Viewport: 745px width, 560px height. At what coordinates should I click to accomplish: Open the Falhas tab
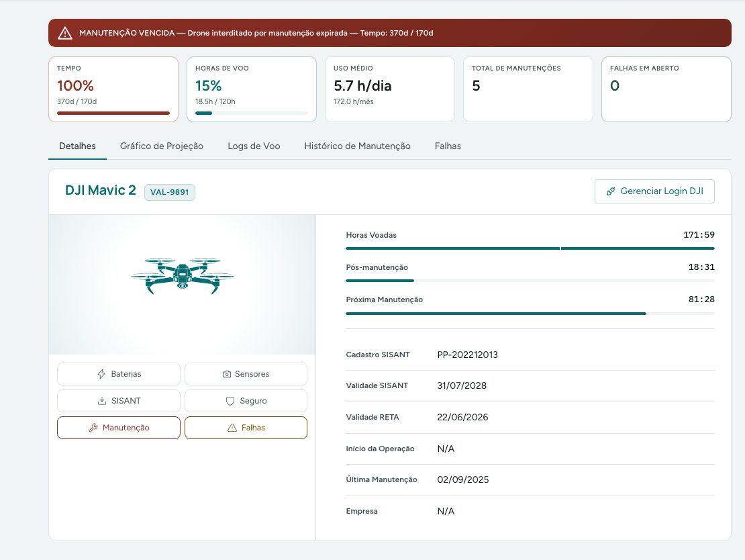pos(448,146)
